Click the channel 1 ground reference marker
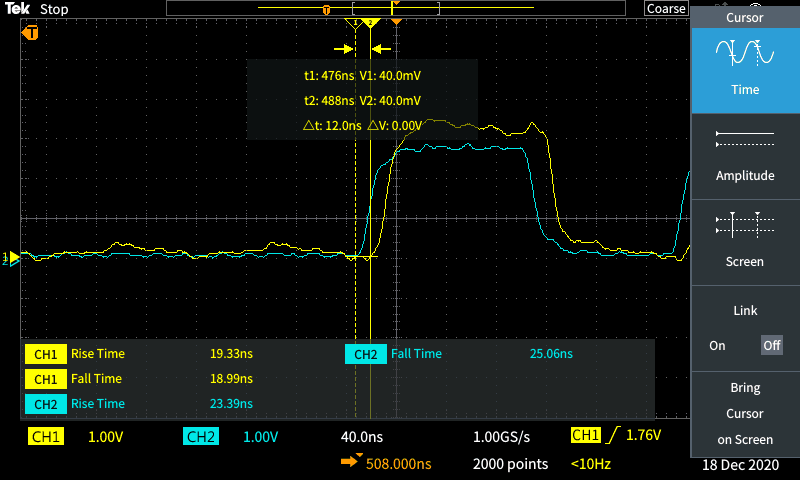 [x=11, y=258]
